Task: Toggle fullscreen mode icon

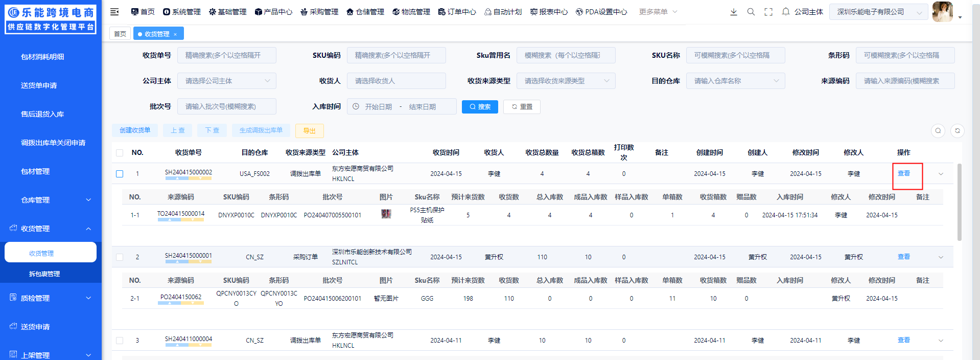Action: [x=768, y=12]
